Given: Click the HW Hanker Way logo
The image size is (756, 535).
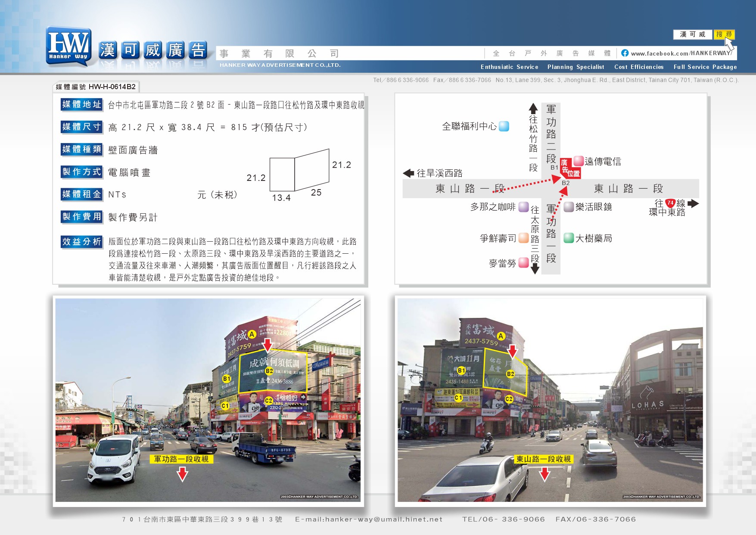Looking at the screenshot, I should [x=69, y=47].
